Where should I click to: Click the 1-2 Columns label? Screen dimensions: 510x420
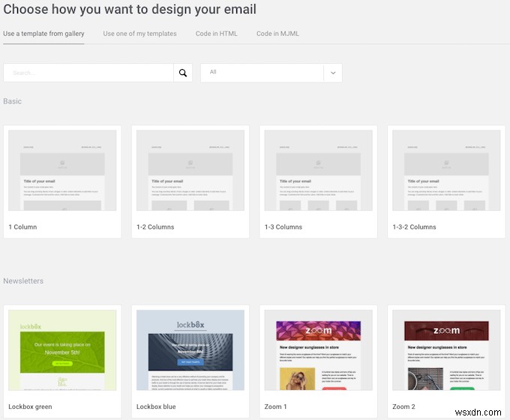[155, 226]
